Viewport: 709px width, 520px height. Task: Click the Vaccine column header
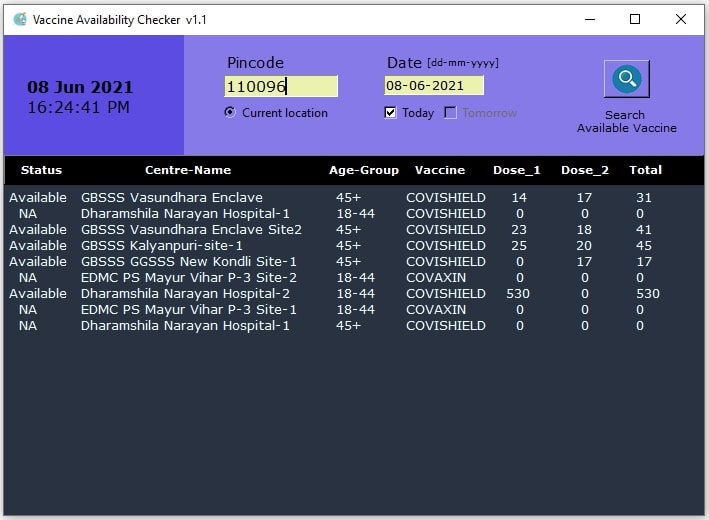coord(440,170)
